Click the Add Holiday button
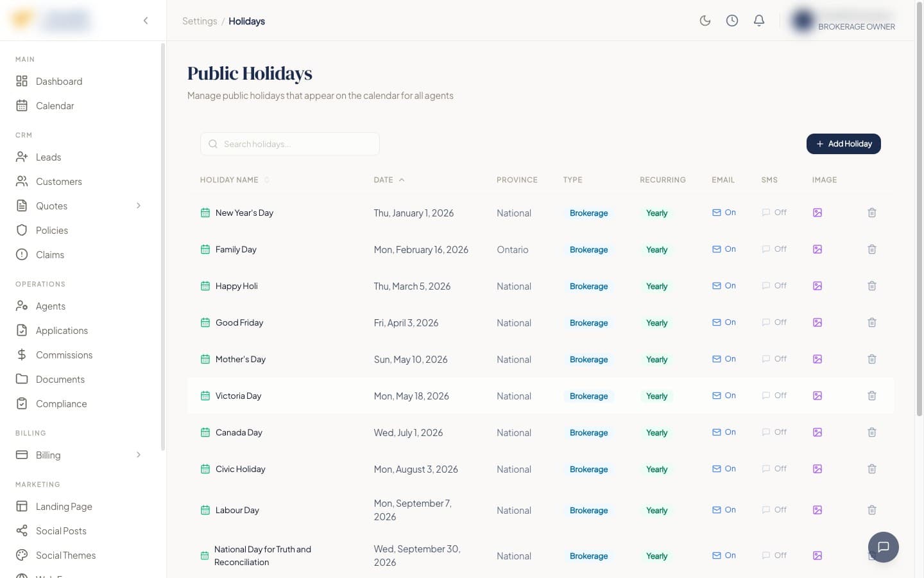This screenshot has height=578, width=924. pos(843,144)
